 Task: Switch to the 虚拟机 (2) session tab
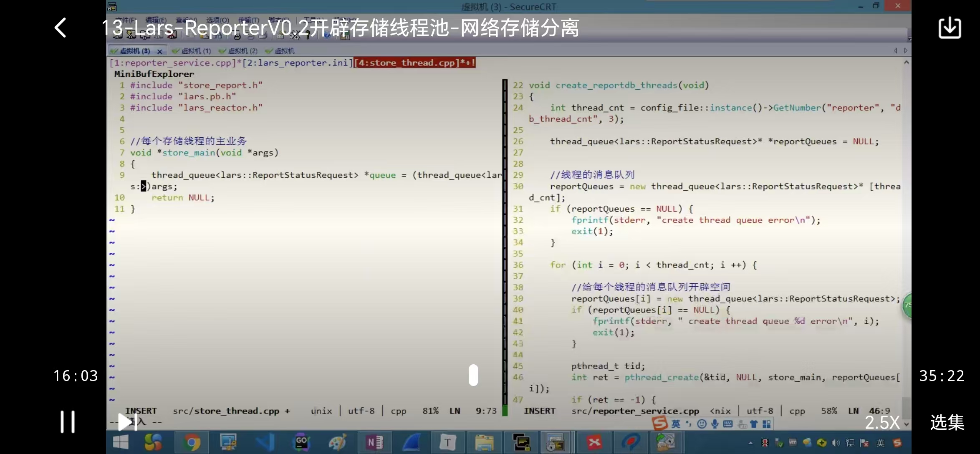(242, 51)
